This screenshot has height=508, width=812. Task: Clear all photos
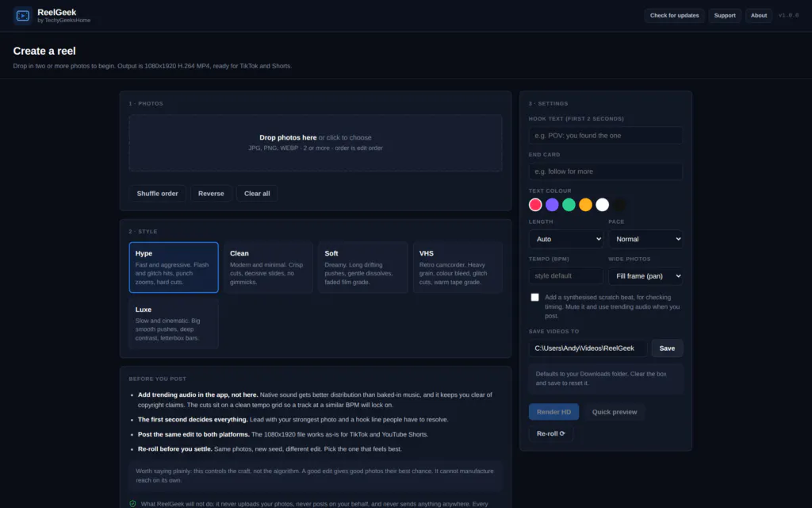click(x=257, y=194)
